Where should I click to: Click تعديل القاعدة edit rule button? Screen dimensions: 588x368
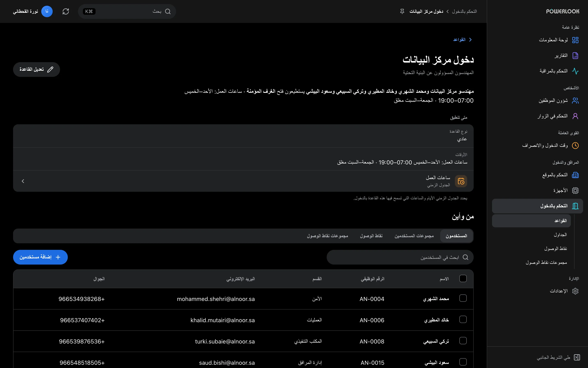[37, 70]
